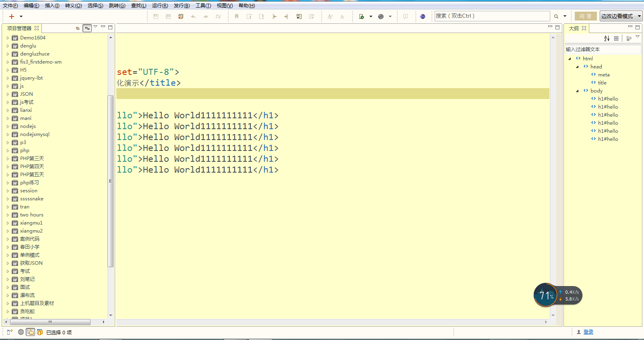Open the 边改边看模式 view mode dropdown
Viewport: 644px width, 340px height.
(x=621, y=16)
